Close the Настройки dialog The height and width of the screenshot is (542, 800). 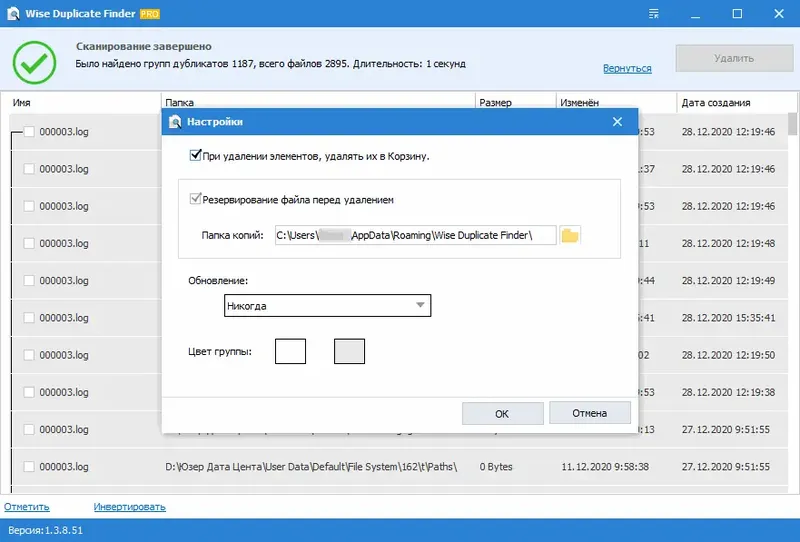click(x=617, y=121)
